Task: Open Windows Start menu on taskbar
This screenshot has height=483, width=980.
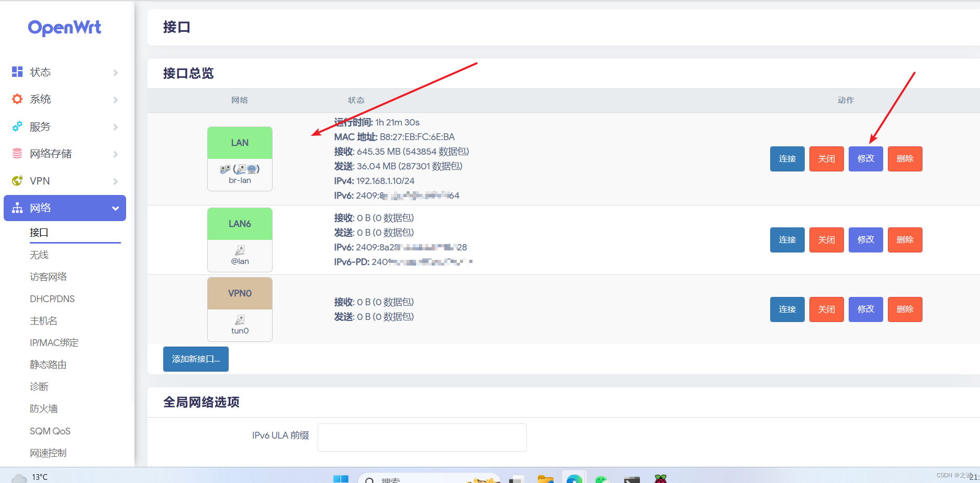Action: (341, 479)
